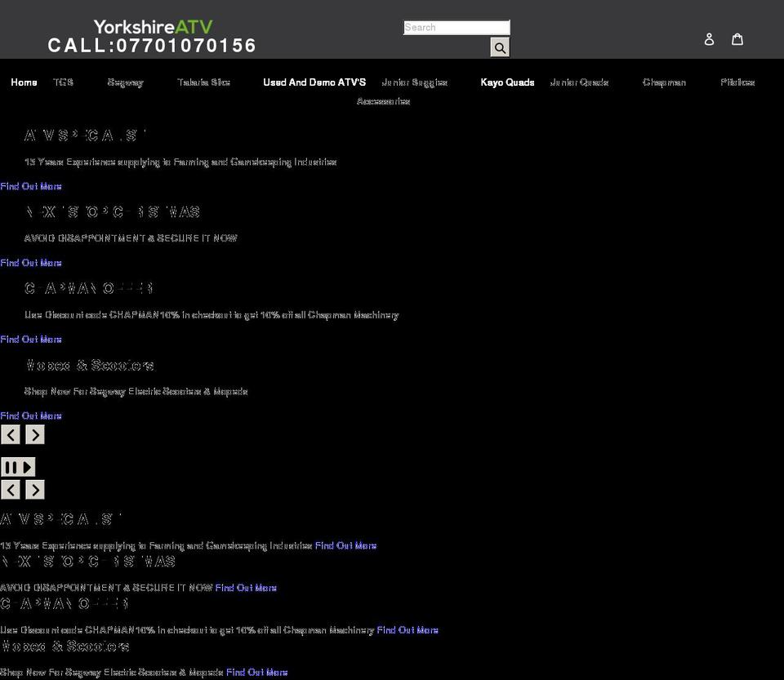Image resolution: width=784 pixels, height=680 pixels.
Task: Click Find Out More under ATV Specialist
Action: (x=30, y=186)
